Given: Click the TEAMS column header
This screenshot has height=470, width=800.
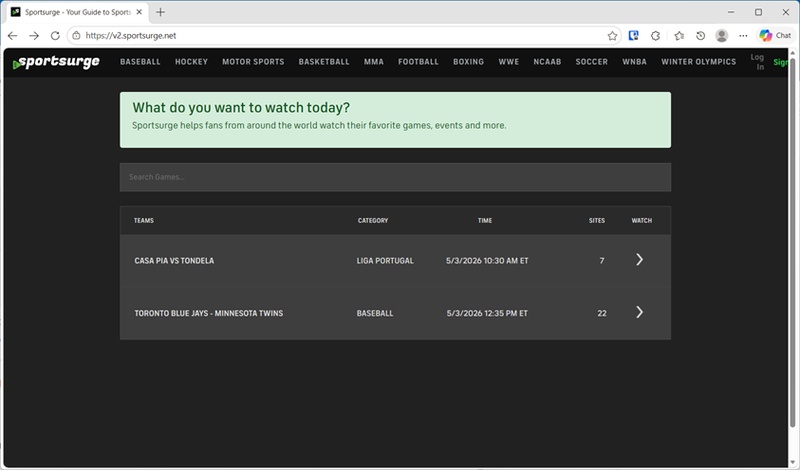Looking at the screenshot, I should pos(144,220).
